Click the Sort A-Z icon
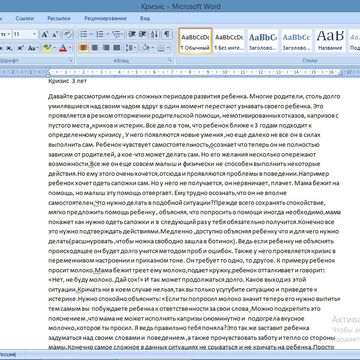 [154, 34]
